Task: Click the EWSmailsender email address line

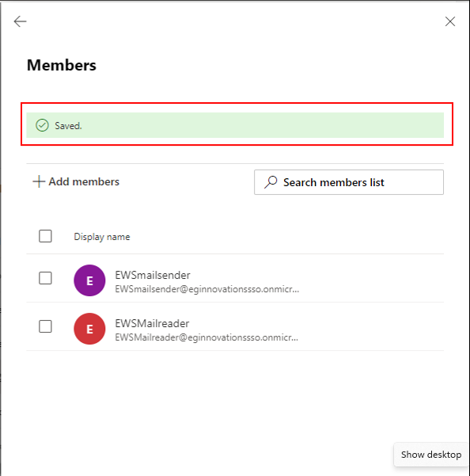Action: 207,289
